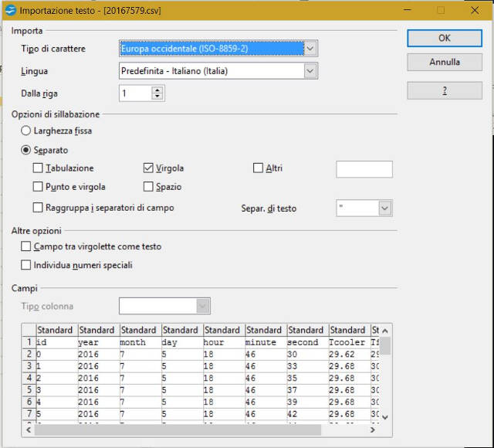Screen dimensions: 494x448
Task: Click row number 5 in preview
Action: (x=29, y=390)
